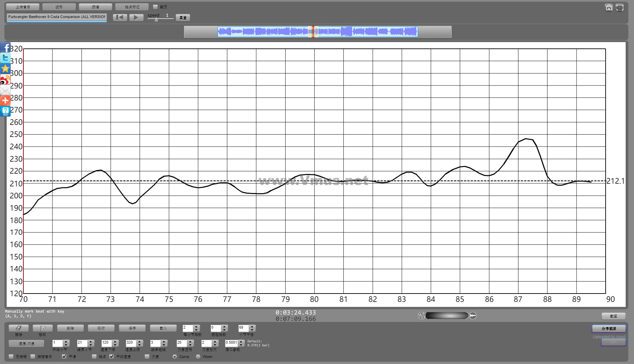Uncheck the 平均速度 average tempo checkbox

pyautogui.click(x=112, y=356)
